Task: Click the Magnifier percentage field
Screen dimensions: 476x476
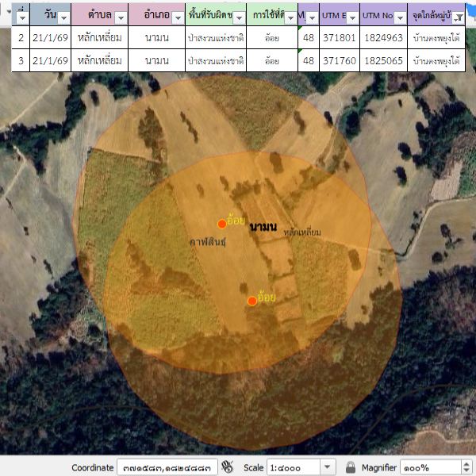Action: (x=428, y=467)
